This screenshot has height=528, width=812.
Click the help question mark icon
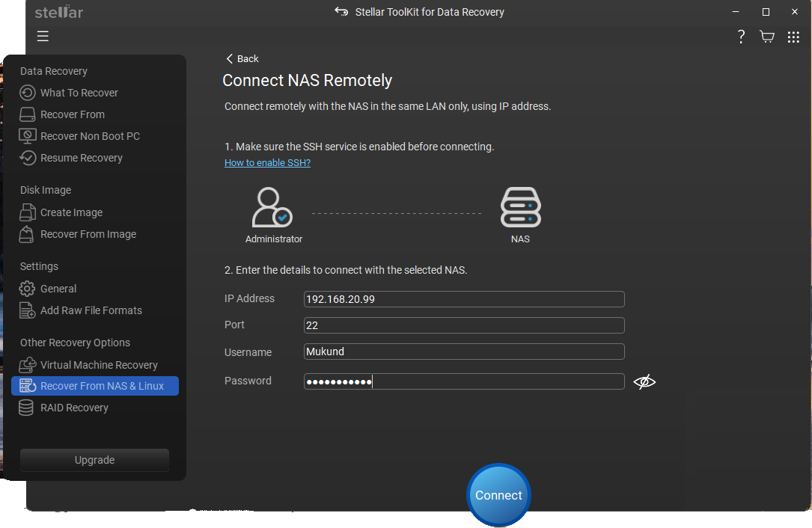[x=741, y=37]
